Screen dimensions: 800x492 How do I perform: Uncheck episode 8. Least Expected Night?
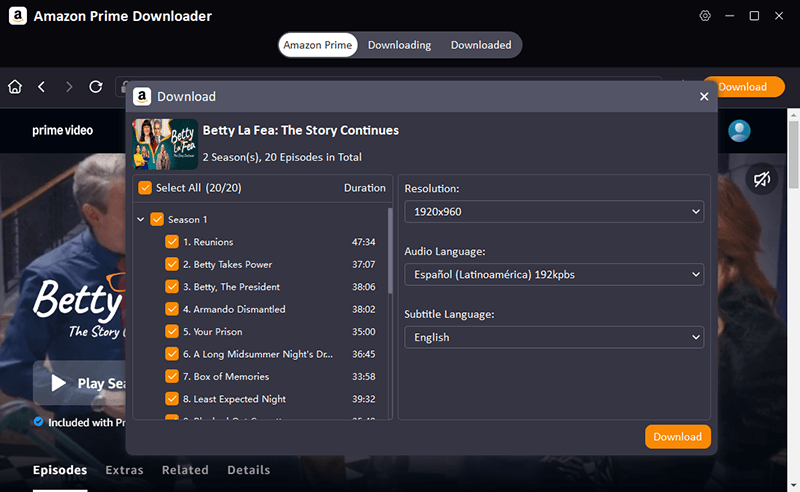coord(172,399)
